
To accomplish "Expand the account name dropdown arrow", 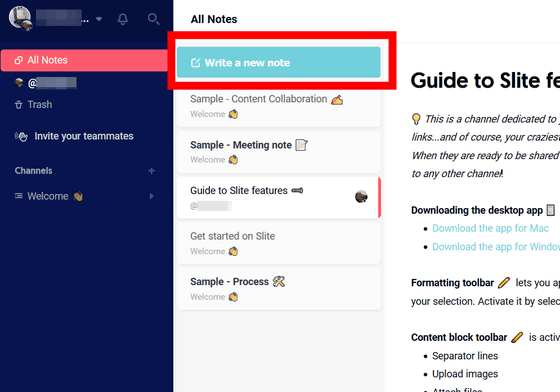I will [x=99, y=19].
